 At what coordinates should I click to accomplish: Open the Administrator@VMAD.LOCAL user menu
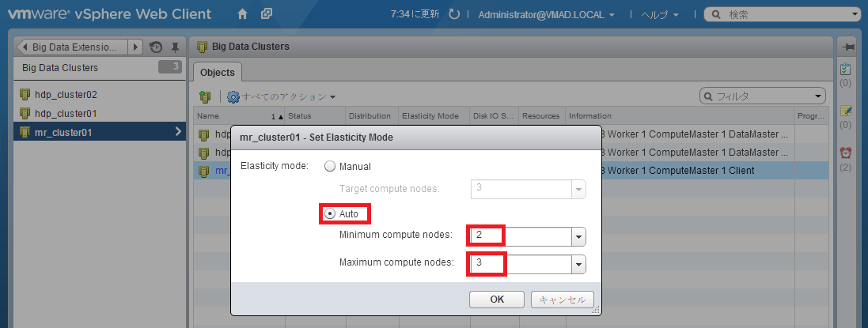[547, 15]
